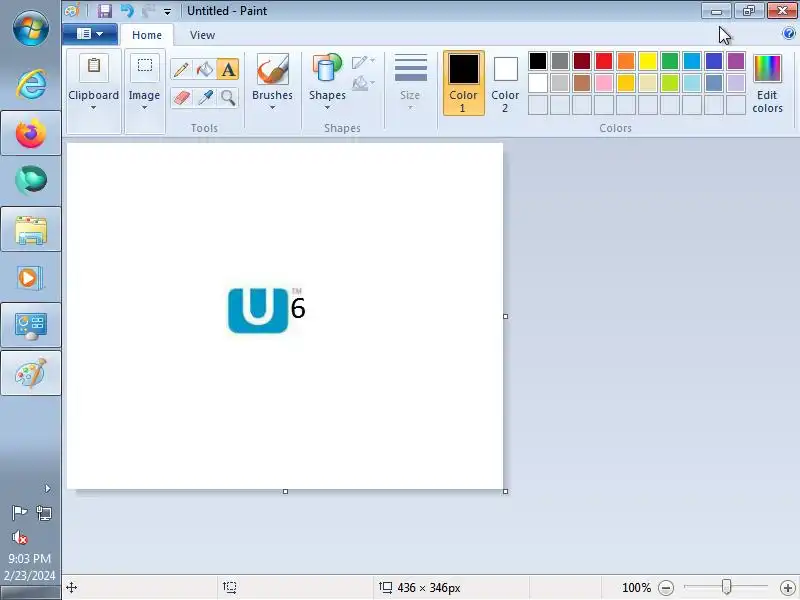Pick the dark red color swatch
Image resolution: width=800 pixels, height=600 pixels.
point(582,61)
